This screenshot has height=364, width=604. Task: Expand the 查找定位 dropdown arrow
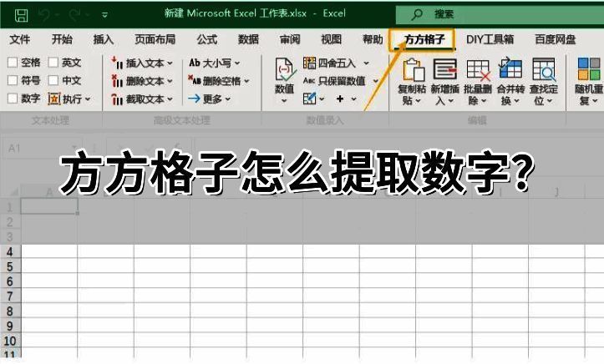[x=550, y=101]
